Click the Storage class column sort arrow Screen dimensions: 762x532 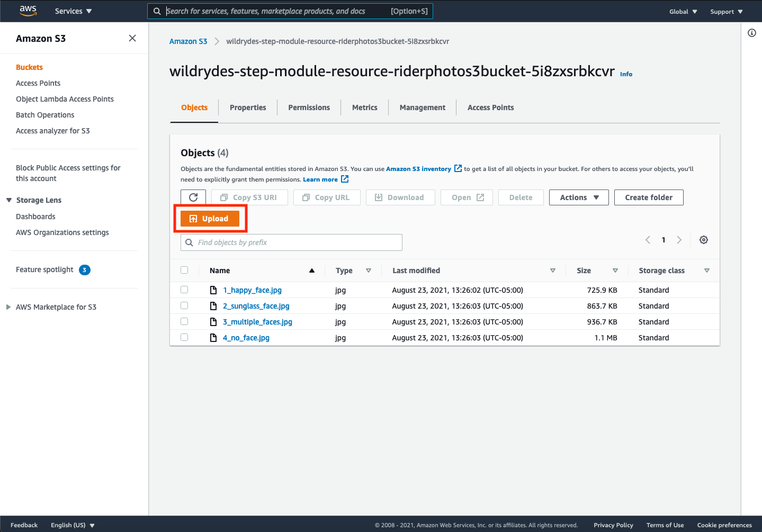[x=707, y=270]
